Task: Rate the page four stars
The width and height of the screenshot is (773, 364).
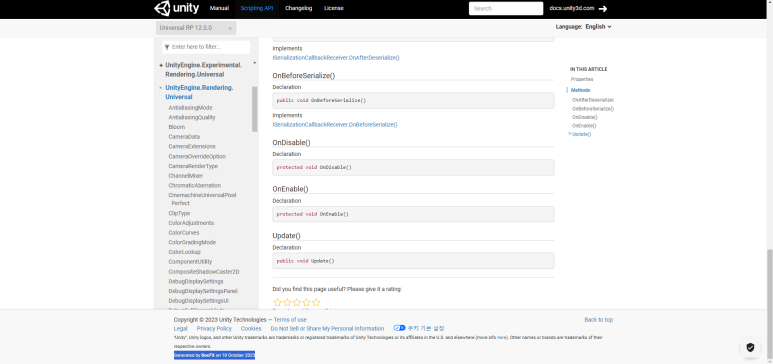Action: pos(307,302)
